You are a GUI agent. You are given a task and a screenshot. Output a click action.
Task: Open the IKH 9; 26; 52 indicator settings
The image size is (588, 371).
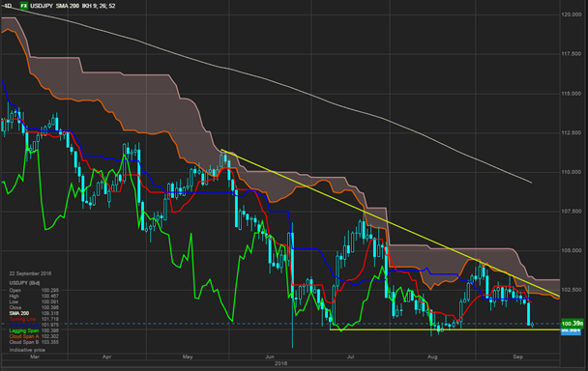tap(99, 6)
